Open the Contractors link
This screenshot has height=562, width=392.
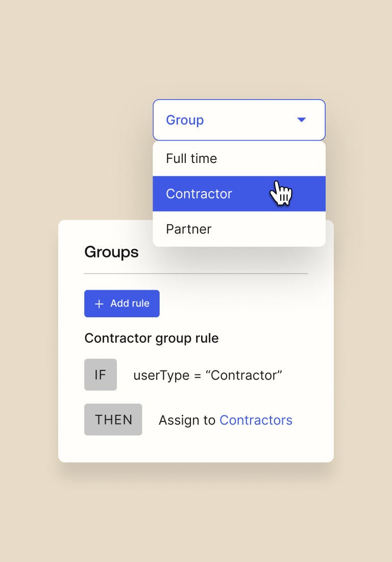click(x=256, y=420)
